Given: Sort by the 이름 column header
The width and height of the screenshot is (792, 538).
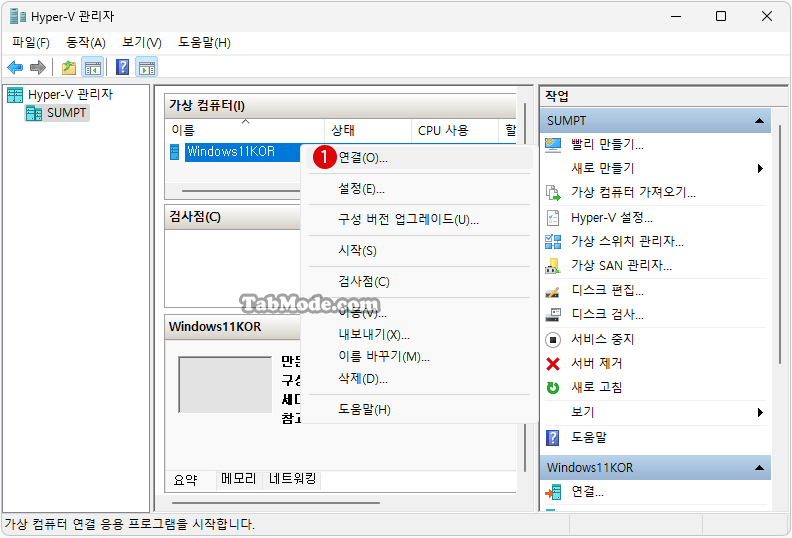Looking at the screenshot, I should tap(244, 130).
